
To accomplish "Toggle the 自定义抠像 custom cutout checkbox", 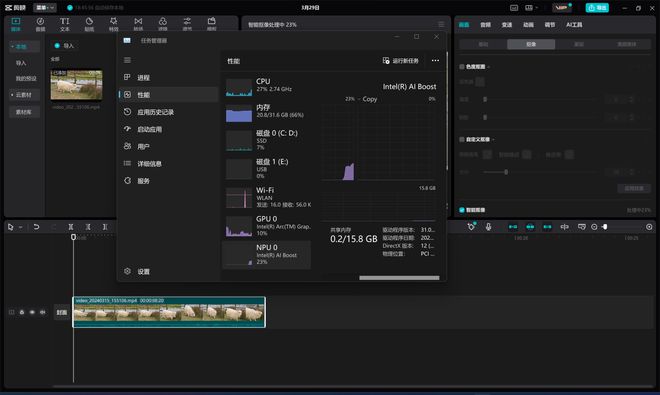I will pyautogui.click(x=462, y=139).
